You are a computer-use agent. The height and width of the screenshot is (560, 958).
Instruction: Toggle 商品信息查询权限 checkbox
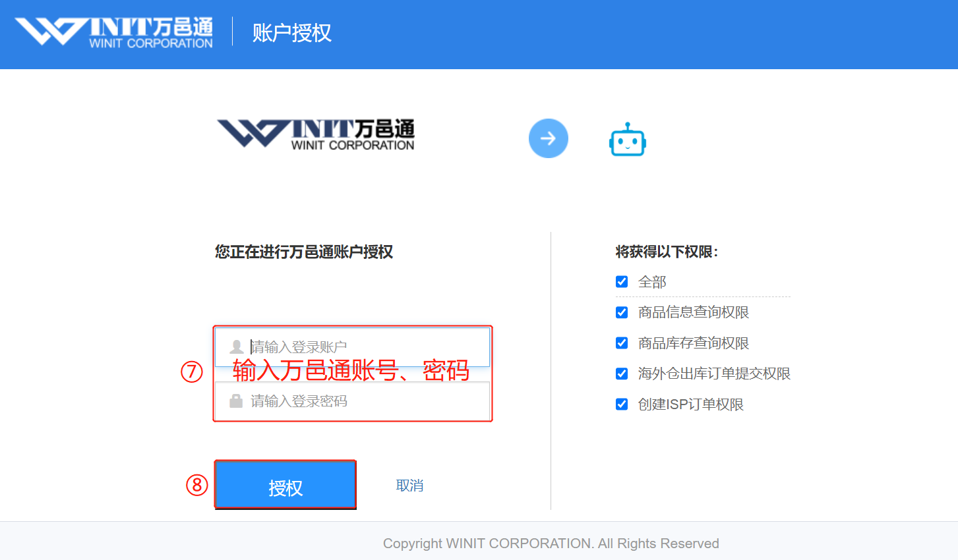point(622,312)
